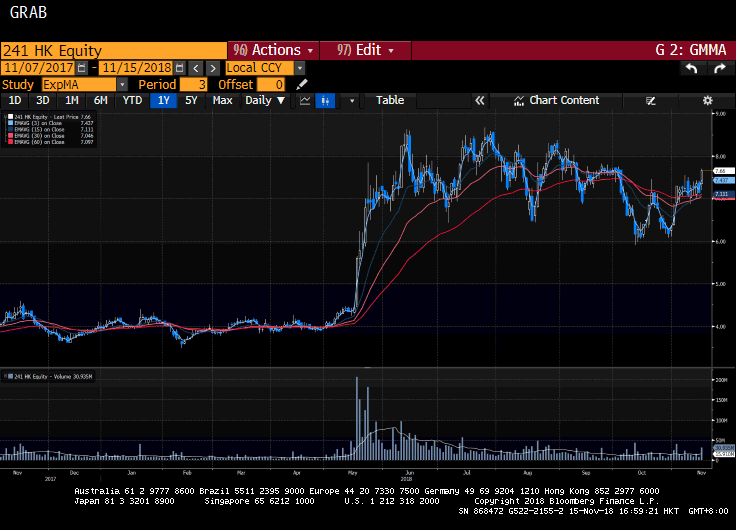Click the 7.437 EMAVG axis label
The height and width of the screenshot is (530, 736).
[722, 180]
